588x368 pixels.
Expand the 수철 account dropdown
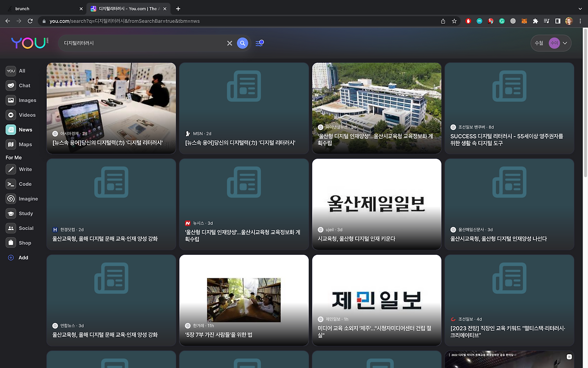coord(551,43)
